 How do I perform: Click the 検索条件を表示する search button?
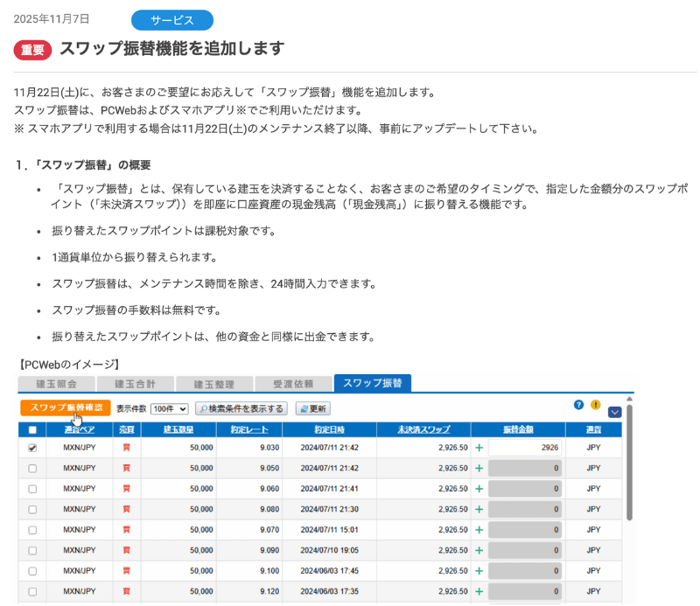click(241, 408)
